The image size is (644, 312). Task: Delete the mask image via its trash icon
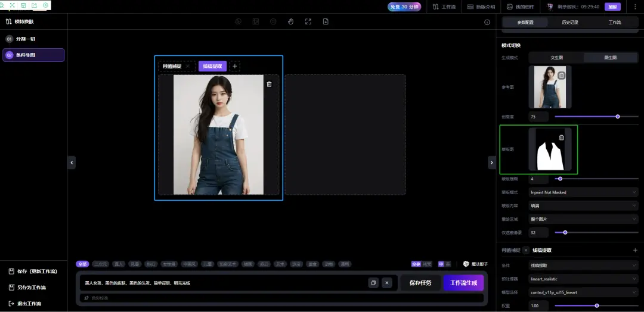coord(562,138)
